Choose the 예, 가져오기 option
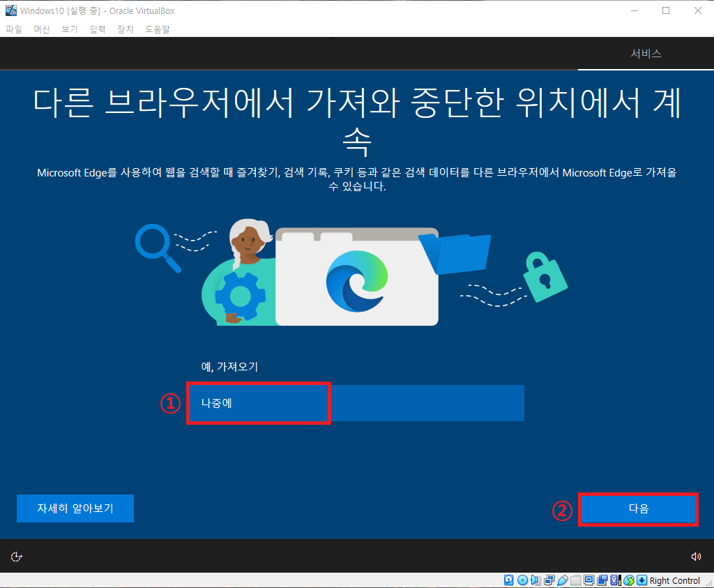Image resolution: width=714 pixels, height=588 pixels. (355, 367)
